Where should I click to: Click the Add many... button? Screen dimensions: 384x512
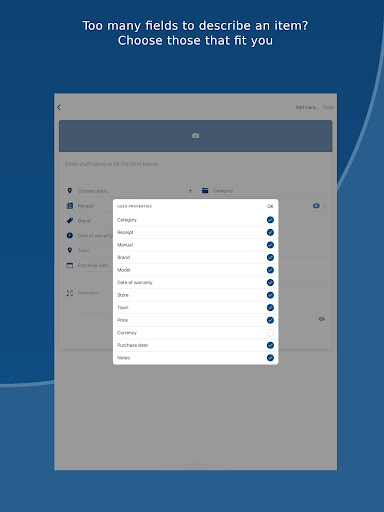coord(307,107)
